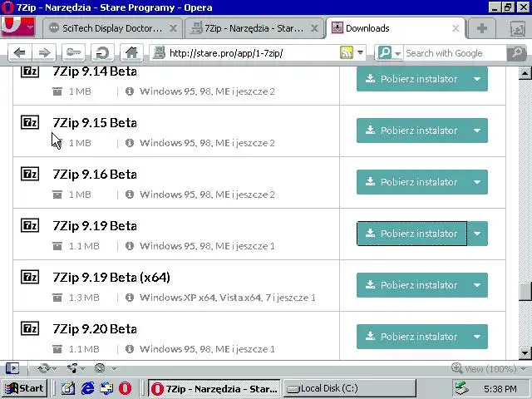Toggle the Opera panels button in status bar
The width and height of the screenshot is (532, 399).
tap(12, 368)
